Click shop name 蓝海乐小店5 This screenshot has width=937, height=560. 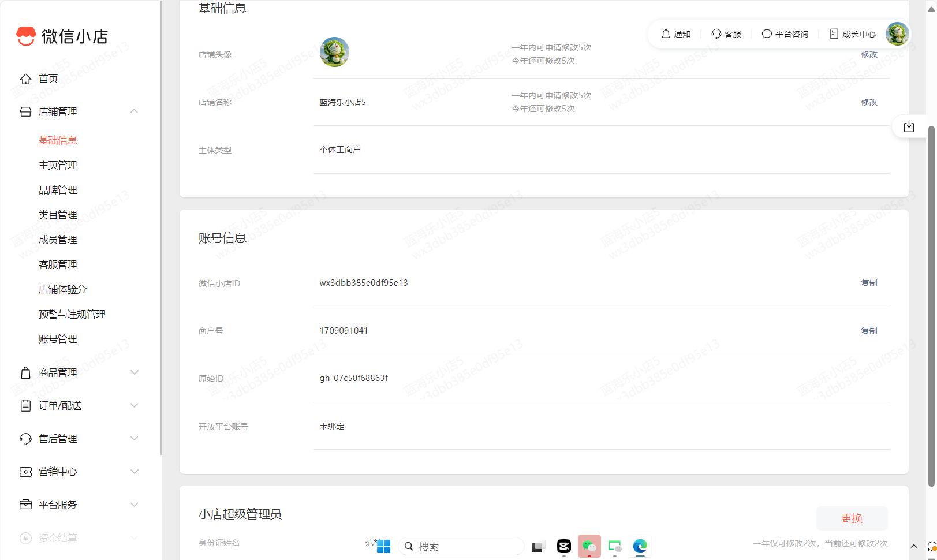tap(343, 102)
